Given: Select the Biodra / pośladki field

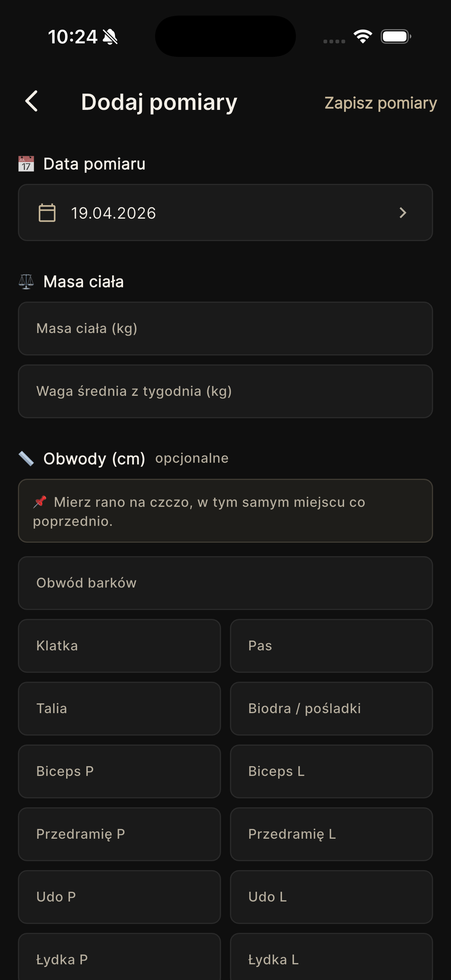Looking at the screenshot, I should tap(331, 708).
